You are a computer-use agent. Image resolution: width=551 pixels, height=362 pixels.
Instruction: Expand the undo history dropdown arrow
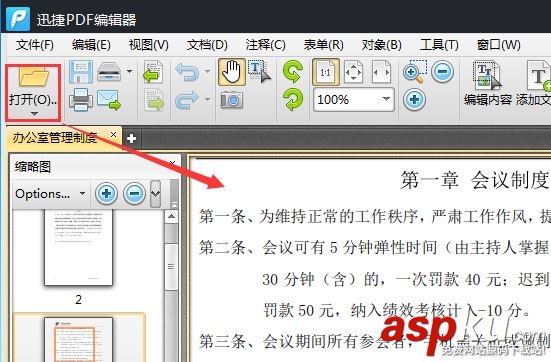click(207, 71)
